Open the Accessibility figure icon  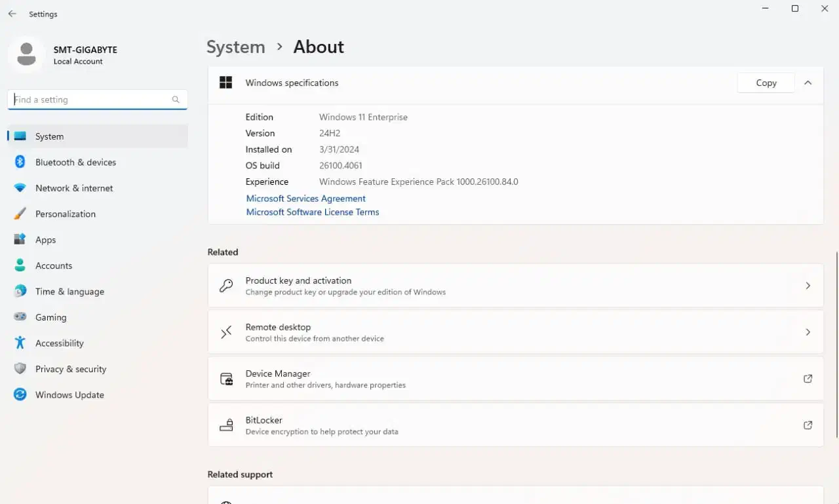(x=20, y=343)
